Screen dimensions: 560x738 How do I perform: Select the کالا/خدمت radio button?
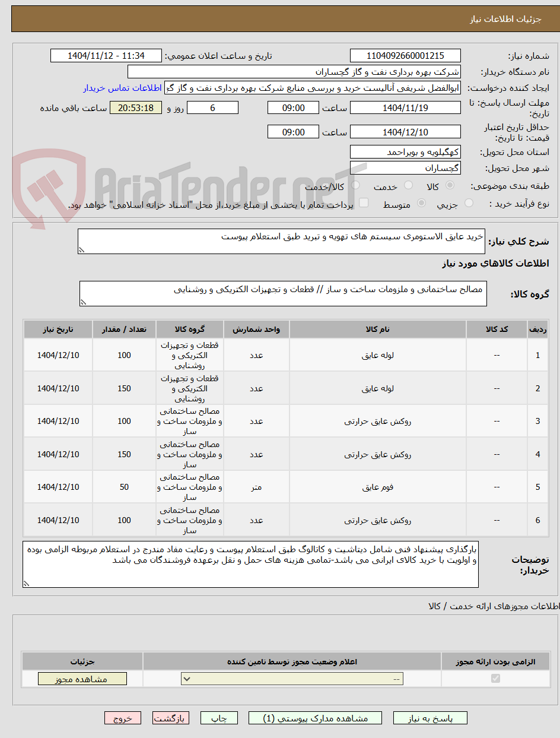(355, 186)
